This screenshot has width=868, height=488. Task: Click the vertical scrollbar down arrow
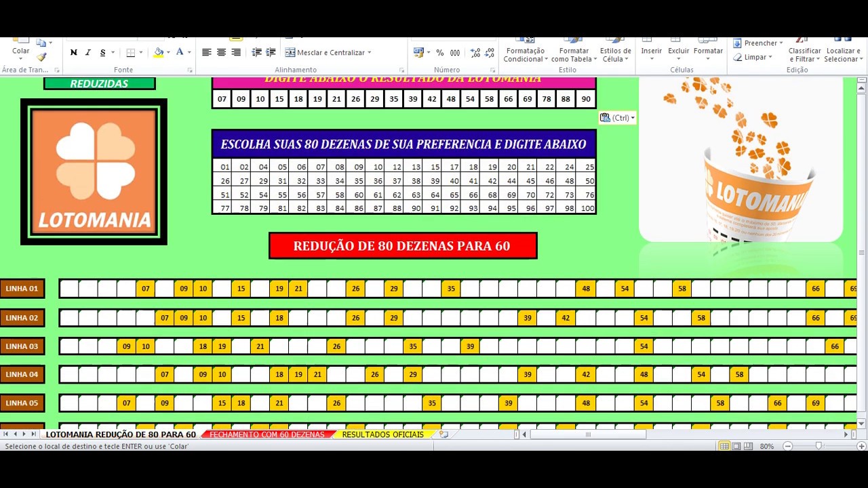(862, 424)
